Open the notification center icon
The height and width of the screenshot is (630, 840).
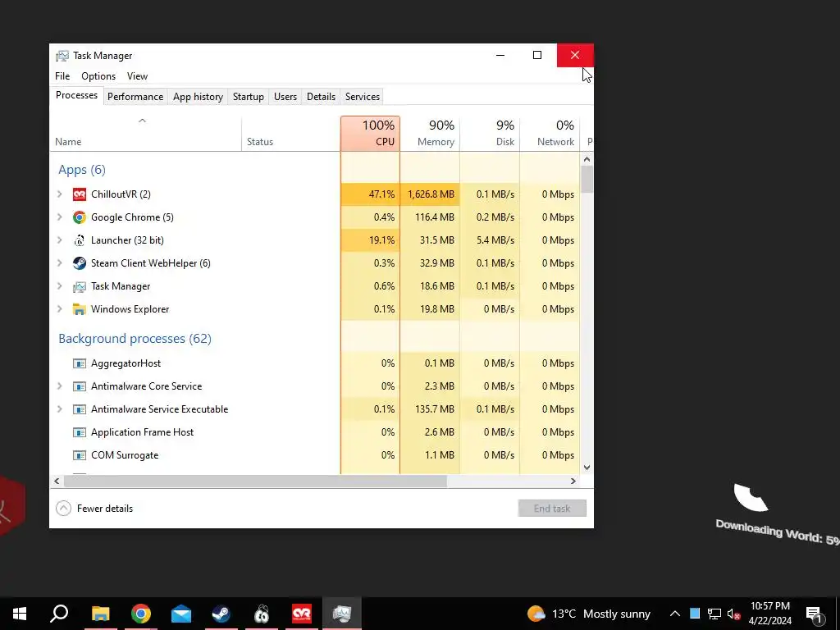(x=815, y=614)
